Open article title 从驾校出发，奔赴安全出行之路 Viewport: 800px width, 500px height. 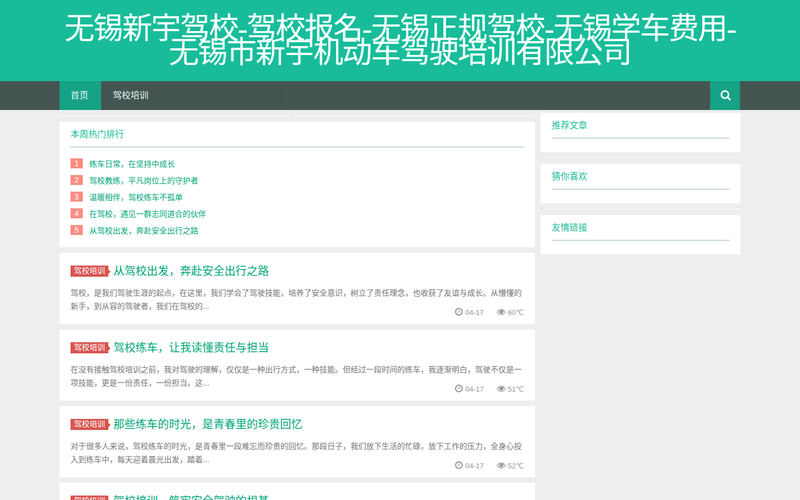pos(191,271)
